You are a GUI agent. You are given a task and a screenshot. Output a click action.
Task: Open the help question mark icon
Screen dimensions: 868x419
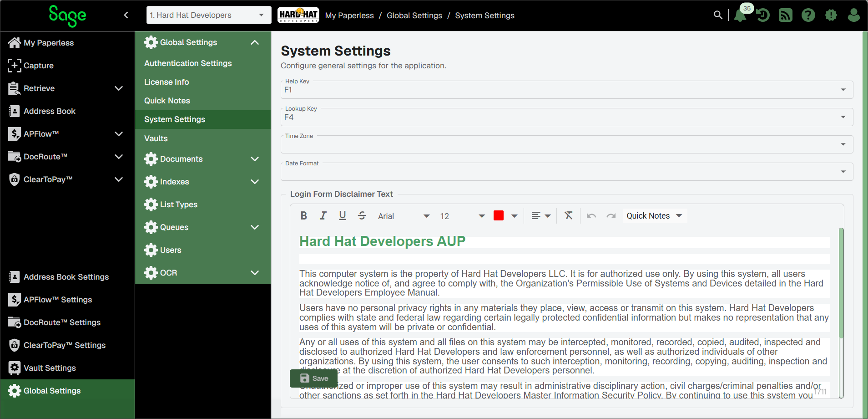(808, 15)
